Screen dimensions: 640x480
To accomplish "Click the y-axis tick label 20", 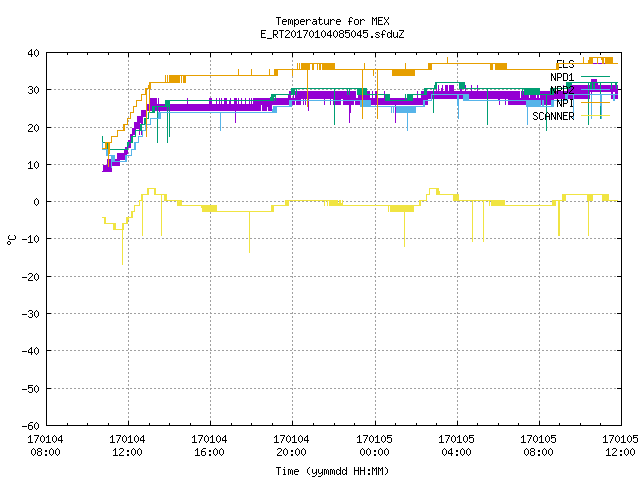I will pyautogui.click(x=33, y=128).
